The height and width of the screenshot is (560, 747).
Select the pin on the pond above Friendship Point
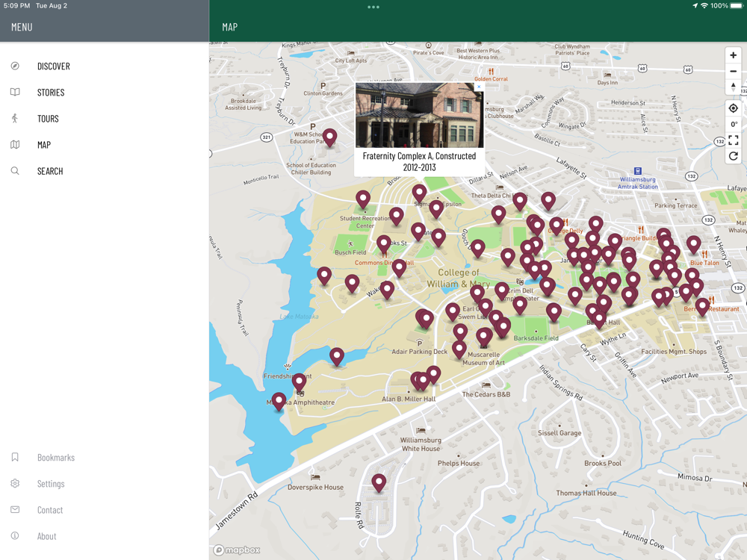pos(337,357)
